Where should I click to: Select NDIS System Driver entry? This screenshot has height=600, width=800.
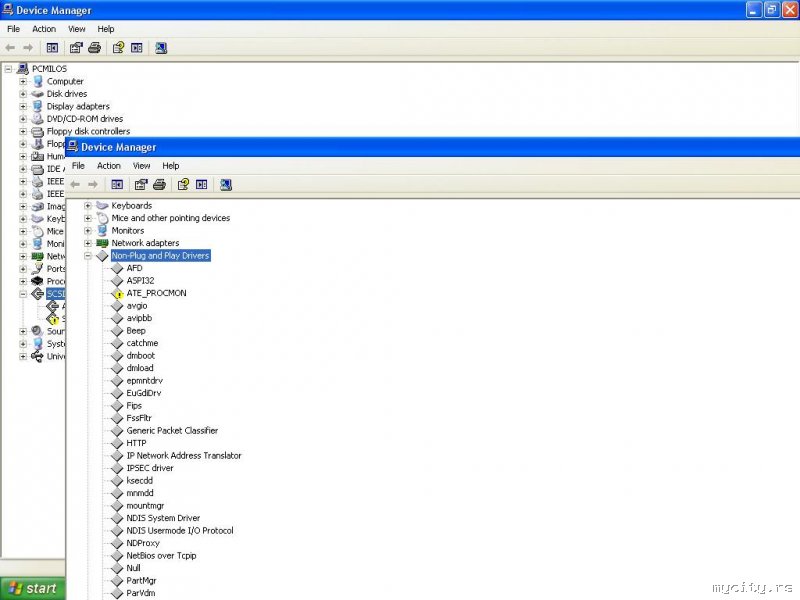click(x=163, y=518)
